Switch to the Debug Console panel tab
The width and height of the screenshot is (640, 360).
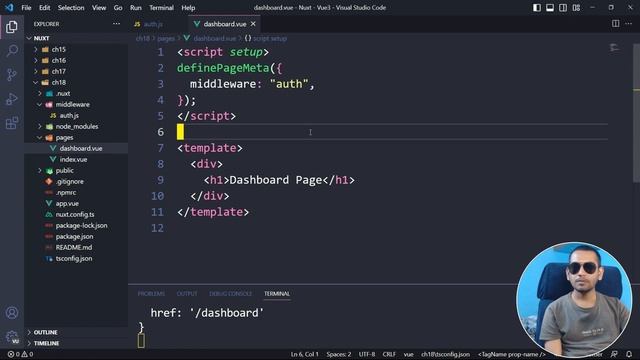(x=231, y=294)
